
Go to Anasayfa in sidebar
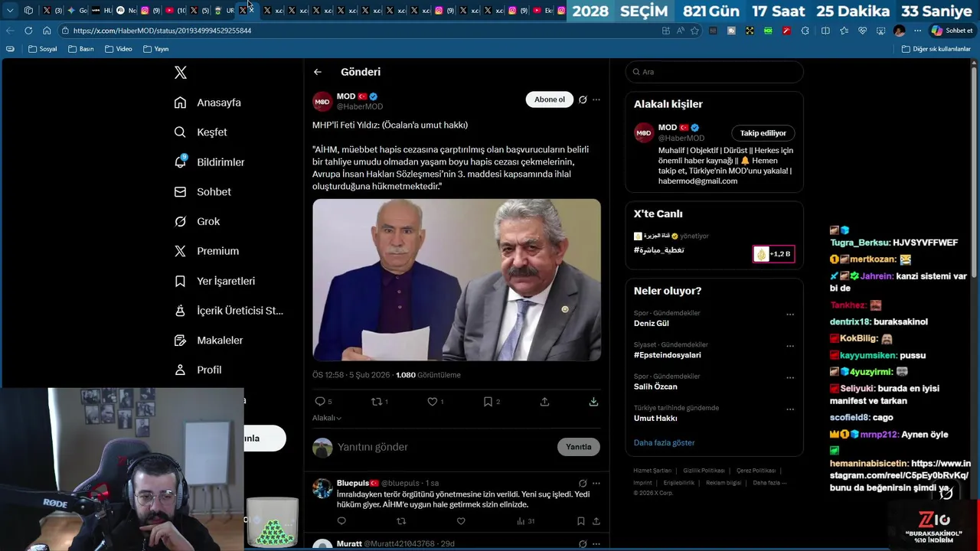208,103
